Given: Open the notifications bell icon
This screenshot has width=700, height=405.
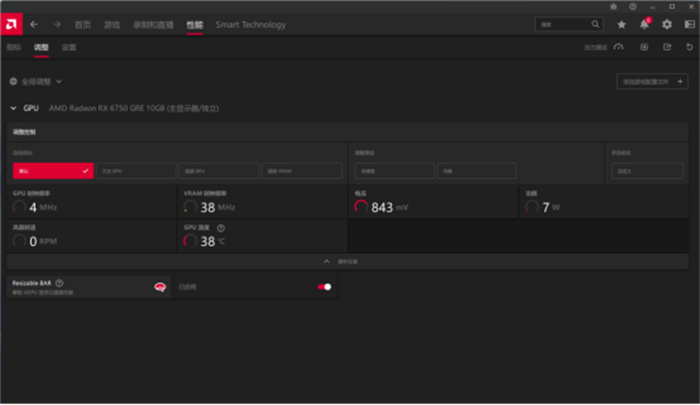Looking at the screenshot, I should pyautogui.click(x=645, y=24).
